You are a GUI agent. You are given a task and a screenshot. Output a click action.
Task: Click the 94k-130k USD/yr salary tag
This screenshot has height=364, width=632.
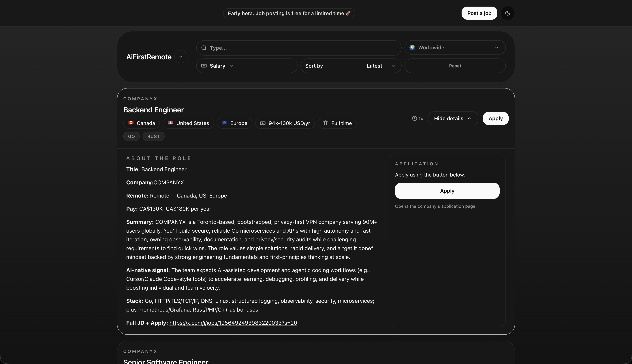pos(285,123)
